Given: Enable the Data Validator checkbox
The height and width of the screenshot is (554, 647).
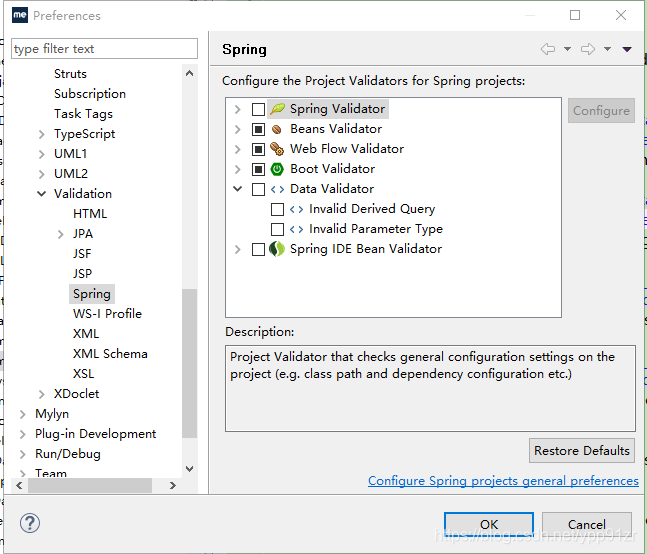Looking at the screenshot, I should tap(258, 189).
